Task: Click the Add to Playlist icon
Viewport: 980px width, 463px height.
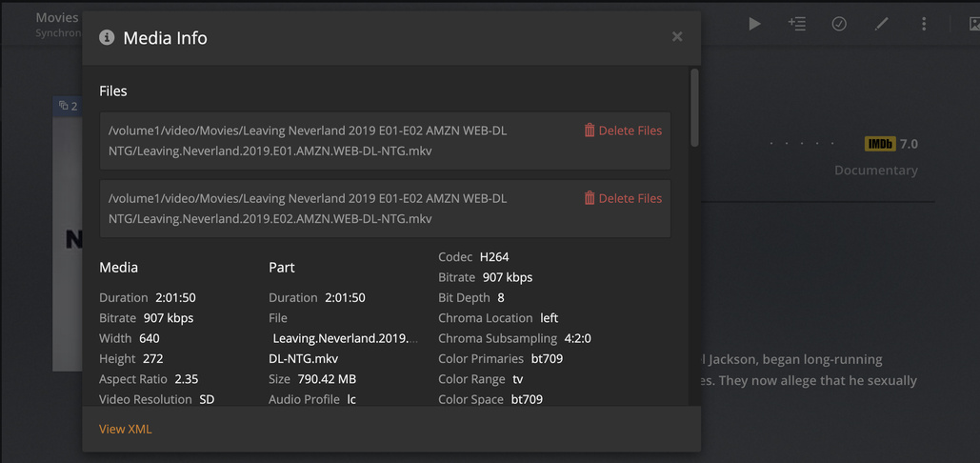Action: (797, 24)
